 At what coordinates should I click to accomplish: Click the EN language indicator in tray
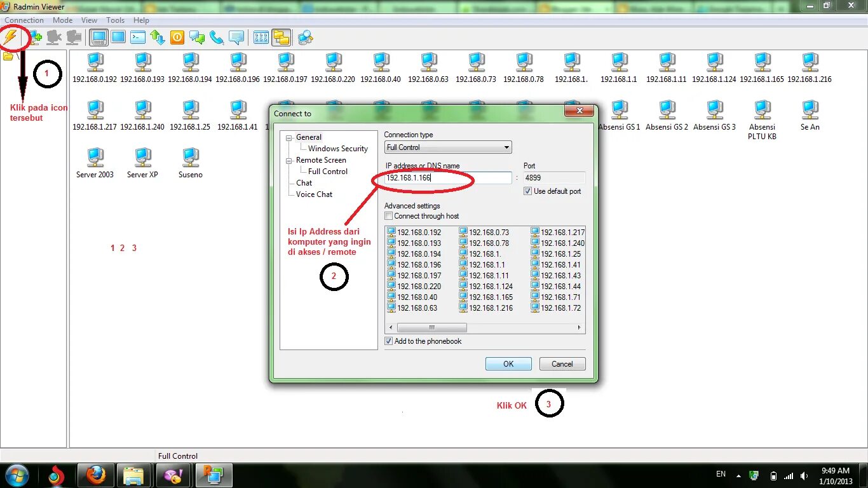(721, 474)
